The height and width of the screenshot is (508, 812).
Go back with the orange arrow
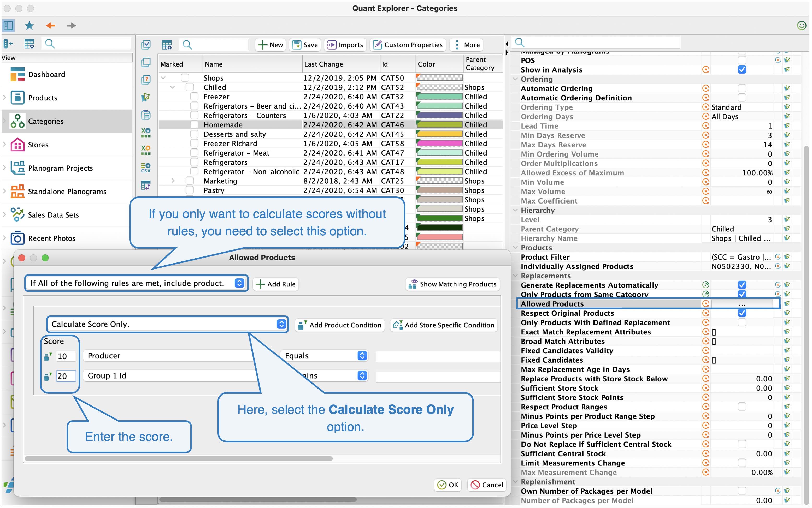50,26
